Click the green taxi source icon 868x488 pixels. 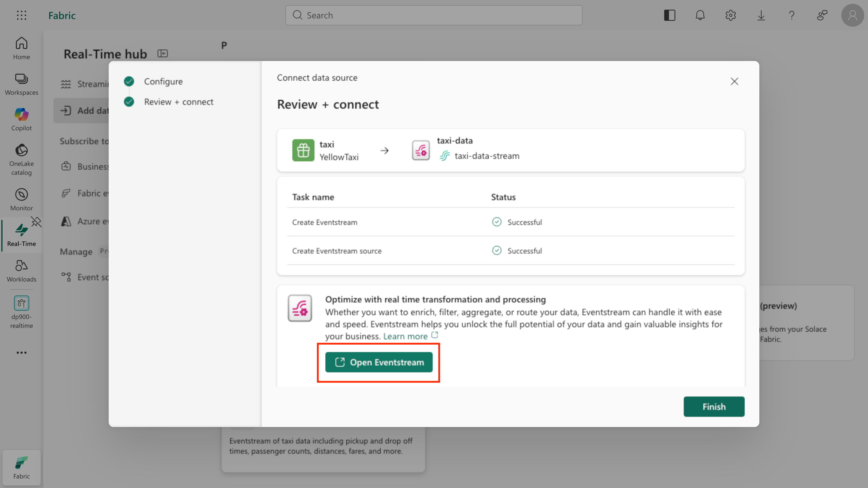pyautogui.click(x=303, y=150)
